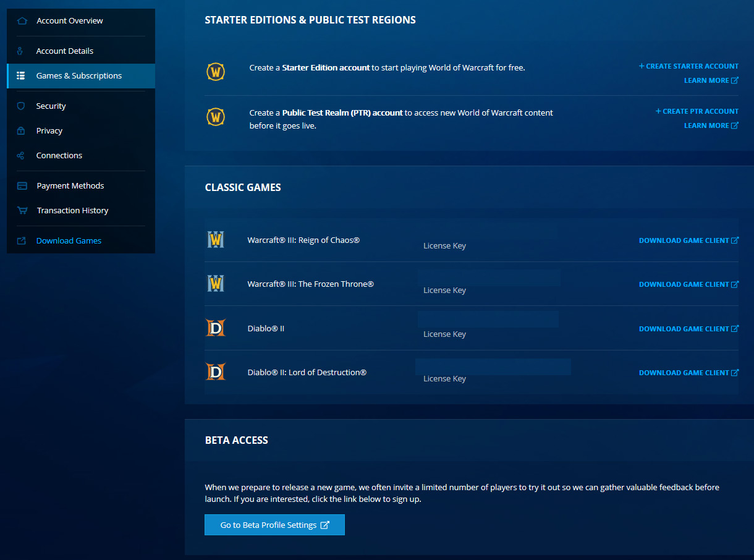Screen dimensions: 754x560
Task: Click the external link icon on Frozen Throne download
Action: point(735,284)
